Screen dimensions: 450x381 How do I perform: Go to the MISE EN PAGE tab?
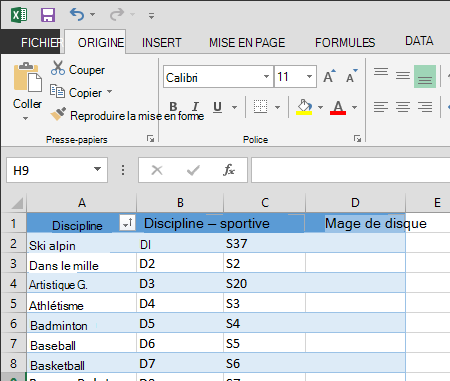click(247, 43)
